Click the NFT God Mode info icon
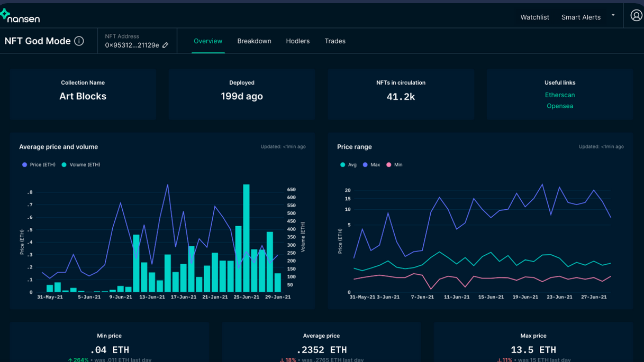This screenshot has width=644, height=362. click(79, 41)
